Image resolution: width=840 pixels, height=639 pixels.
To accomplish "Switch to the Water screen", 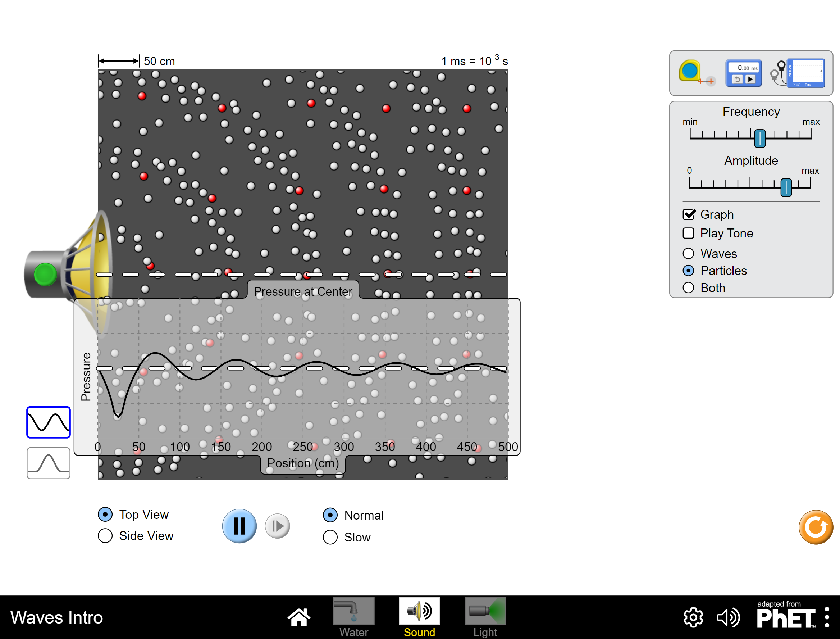I will [x=353, y=617].
